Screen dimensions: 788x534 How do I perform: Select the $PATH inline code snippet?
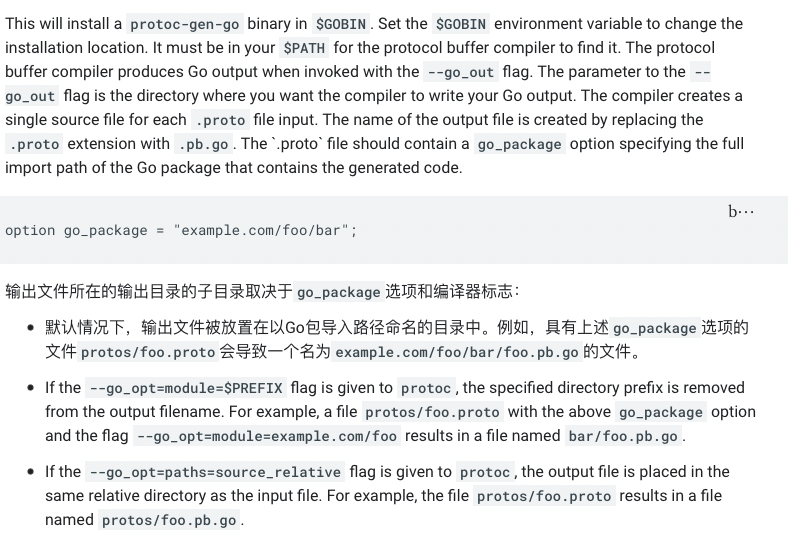click(304, 48)
